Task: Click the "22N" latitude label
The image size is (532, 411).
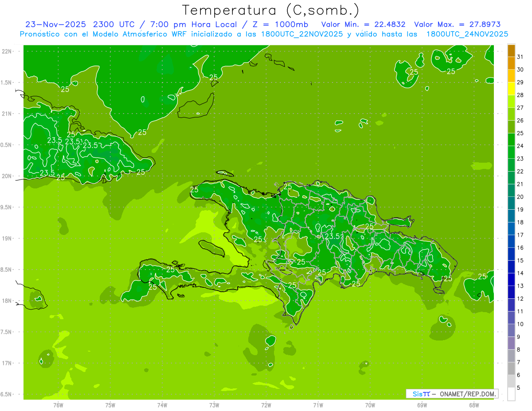Action: pyautogui.click(x=7, y=51)
